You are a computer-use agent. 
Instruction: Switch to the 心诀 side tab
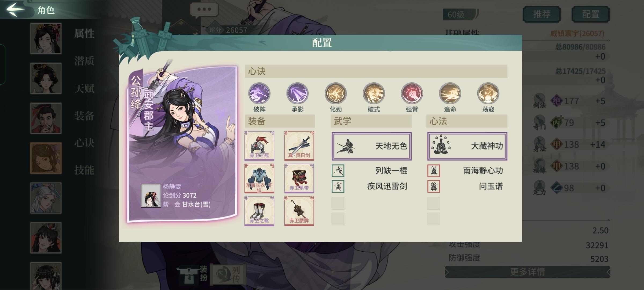tap(84, 143)
